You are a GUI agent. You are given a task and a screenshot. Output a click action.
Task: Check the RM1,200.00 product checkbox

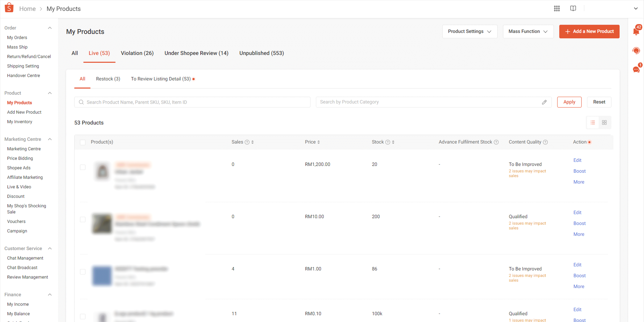pyautogui.click(x=83, y=167)
